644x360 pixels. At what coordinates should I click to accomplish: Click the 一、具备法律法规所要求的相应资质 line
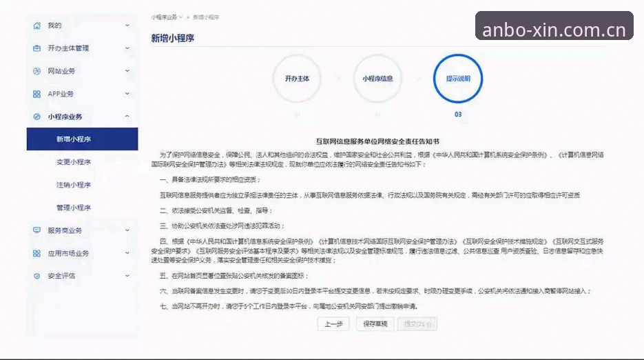[210, 179]
